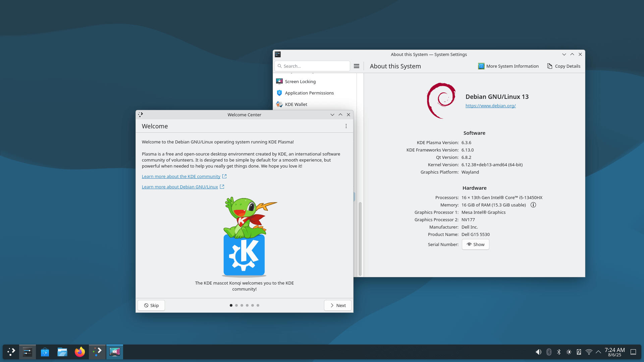Open the Welcome Center three-dot menu
The image size is (644, 362).
346,126
